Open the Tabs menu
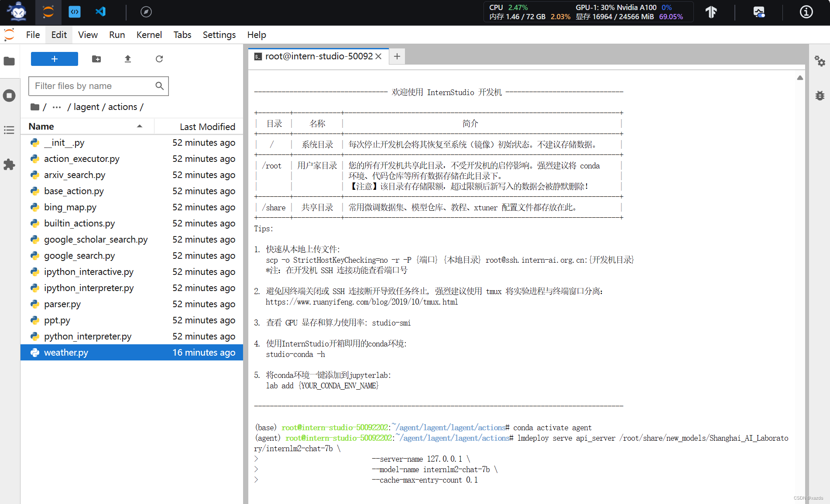Viewport: 830px width, 504px height. click(x=182, y=35)
